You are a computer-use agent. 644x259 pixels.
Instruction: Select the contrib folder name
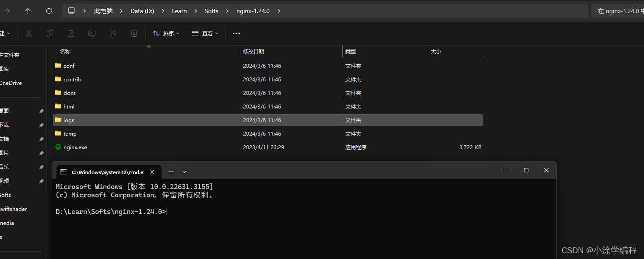click(72, 79)
